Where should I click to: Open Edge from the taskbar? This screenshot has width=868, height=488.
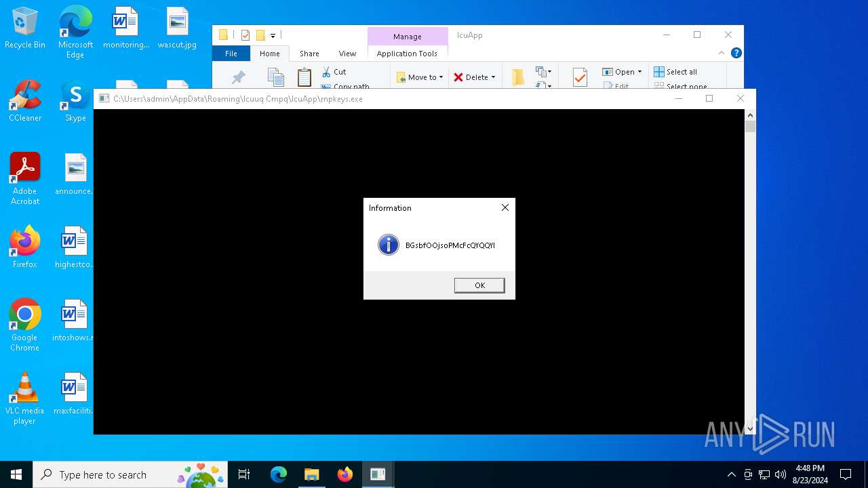[x=279, y=474]
